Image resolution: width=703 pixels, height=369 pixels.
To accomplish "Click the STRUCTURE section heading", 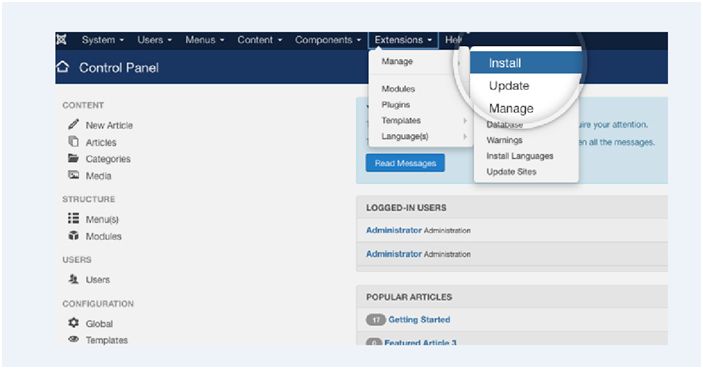I will pos(88,199).
